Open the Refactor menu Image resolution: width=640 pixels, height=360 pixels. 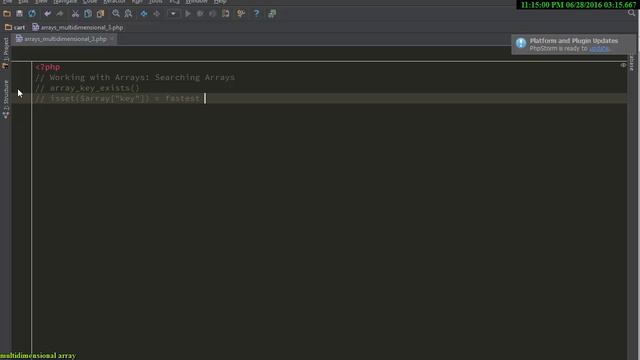pyautogui.click(x=114, y=2)
